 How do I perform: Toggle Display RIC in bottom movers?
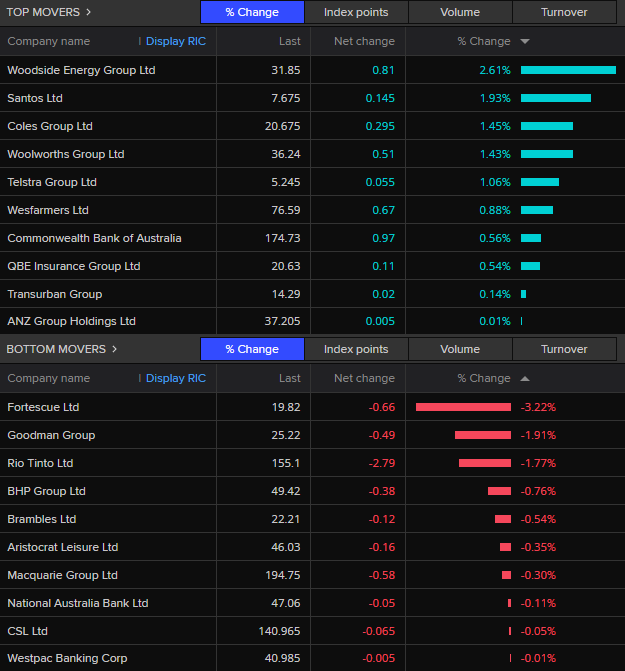(175, 379)
